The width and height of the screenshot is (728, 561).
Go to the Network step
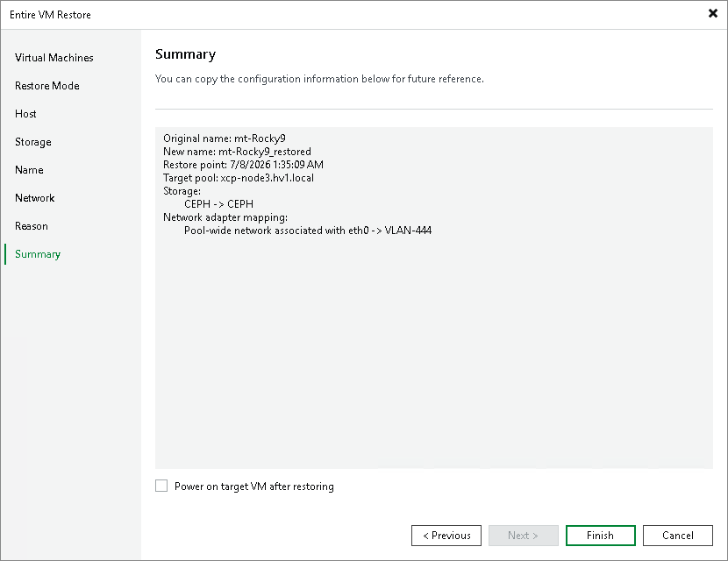coord(35,198)
